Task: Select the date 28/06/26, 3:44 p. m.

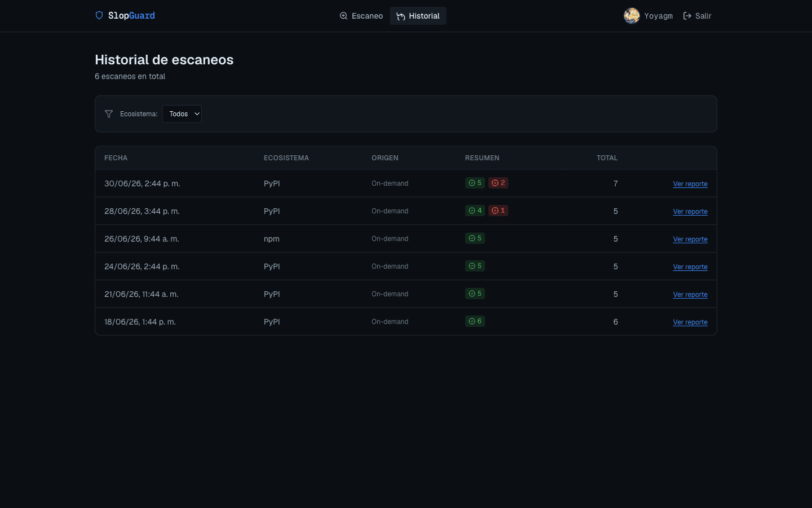Action: [142, 211]
